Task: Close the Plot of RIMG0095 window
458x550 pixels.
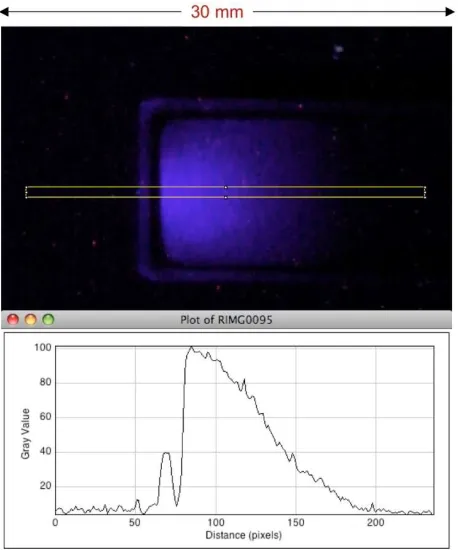Action: tap(13, 320)
